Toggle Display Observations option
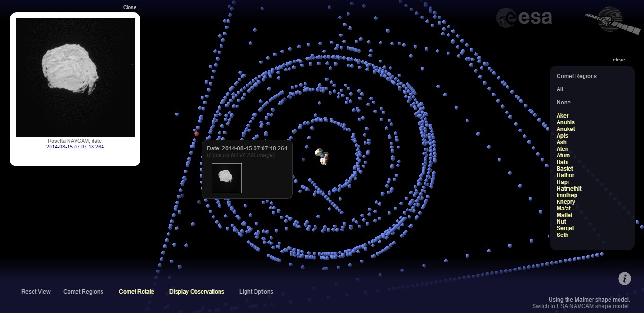644x313 pixels. pyautogui.click(x=196, y=292)
